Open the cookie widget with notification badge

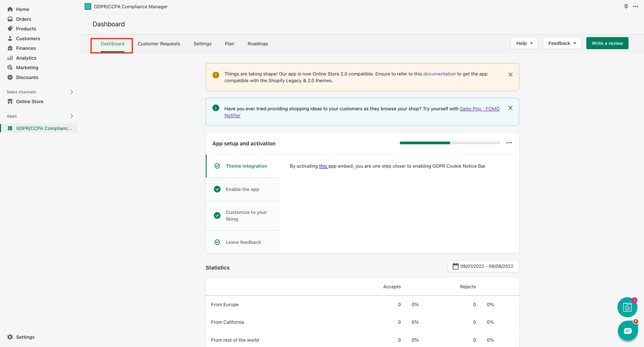(627, 307)
